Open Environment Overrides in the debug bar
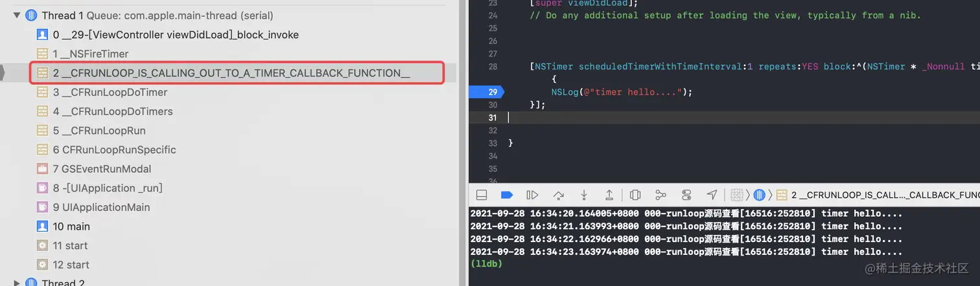980x286 pixels. [686, 195]
